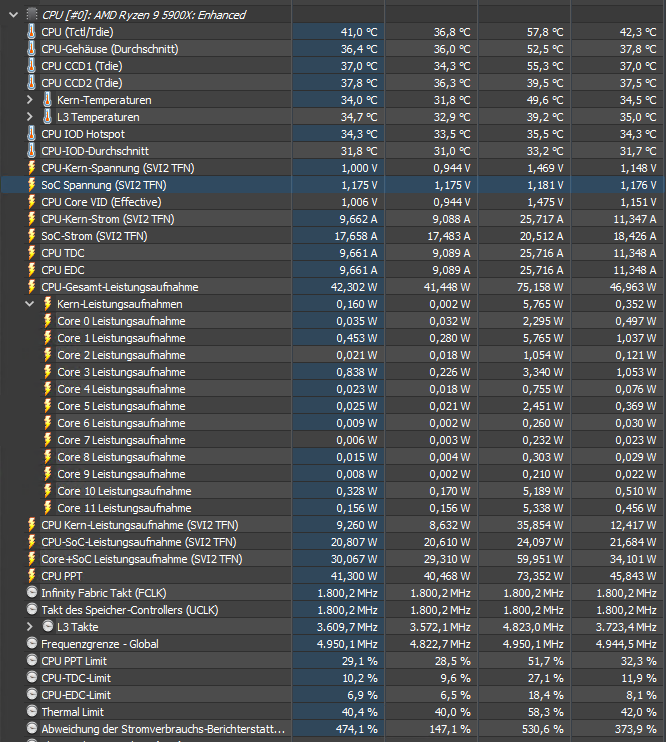This screenshot has width=666, height=742.
Task: Select the Takt des Speicher-Controllers (UCLK) label
Action: pyautogui.click(x=130, y=610)
